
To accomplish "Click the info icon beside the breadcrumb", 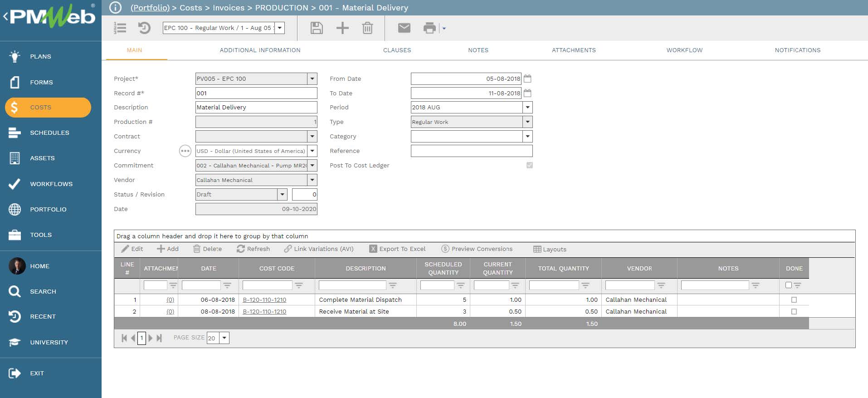I will coord(116,8).
